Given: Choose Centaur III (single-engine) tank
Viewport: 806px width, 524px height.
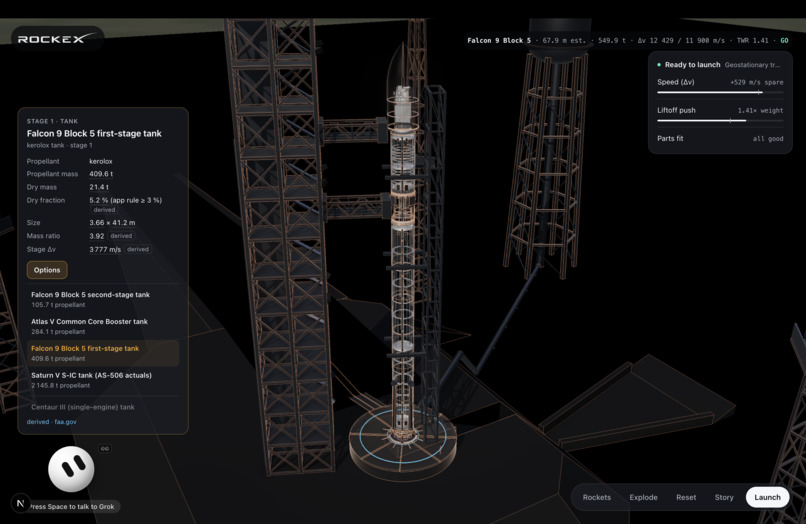Looking at the screenshot, I should click(103, 407).
